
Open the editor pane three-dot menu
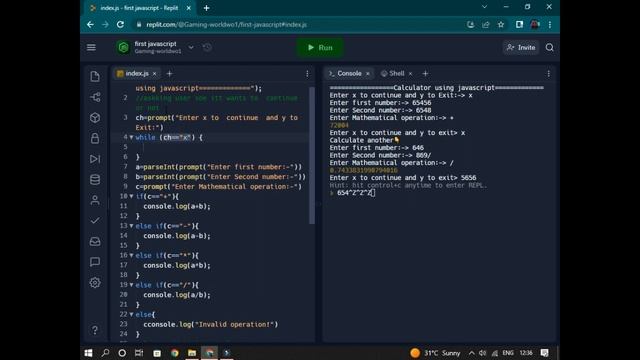(307, 73)
